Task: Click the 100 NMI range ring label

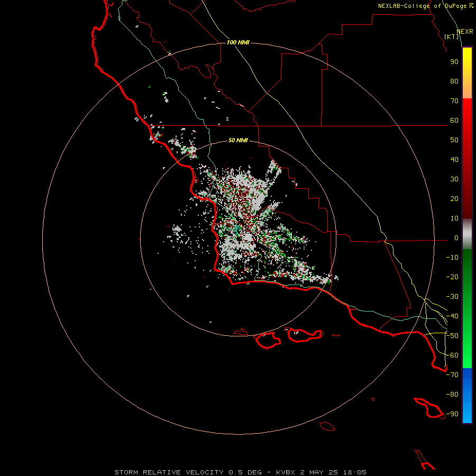Action: [238, 42]
